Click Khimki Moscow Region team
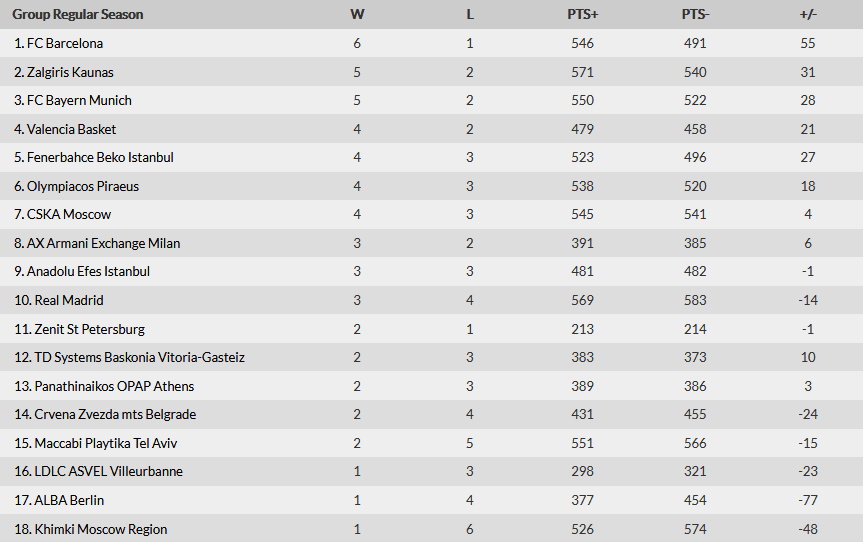Image resolution: width=863 pixels, height=542 pixels. pyautogui.click(x=101, y=529)
